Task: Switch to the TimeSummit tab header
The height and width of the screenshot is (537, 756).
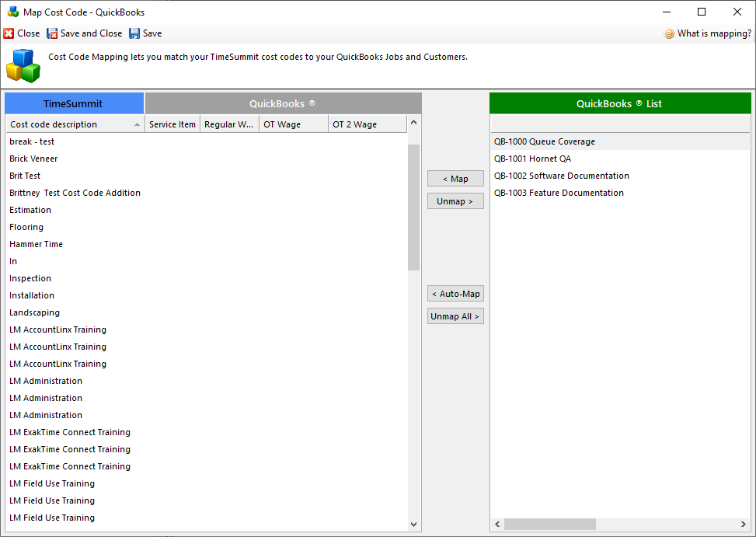Action: pos(73,103)
